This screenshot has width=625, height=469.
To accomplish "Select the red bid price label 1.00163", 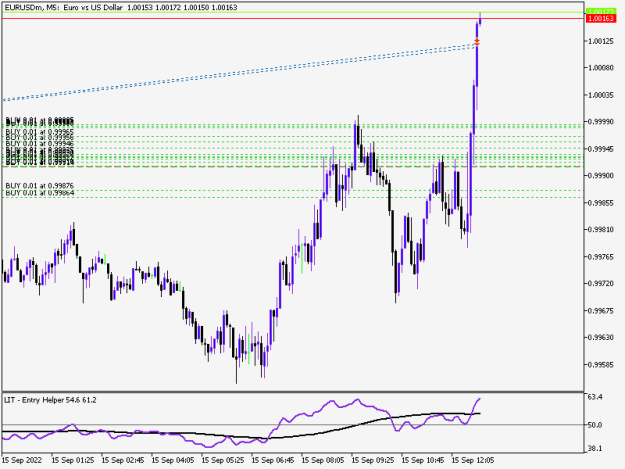I will [x=601, y=19].
